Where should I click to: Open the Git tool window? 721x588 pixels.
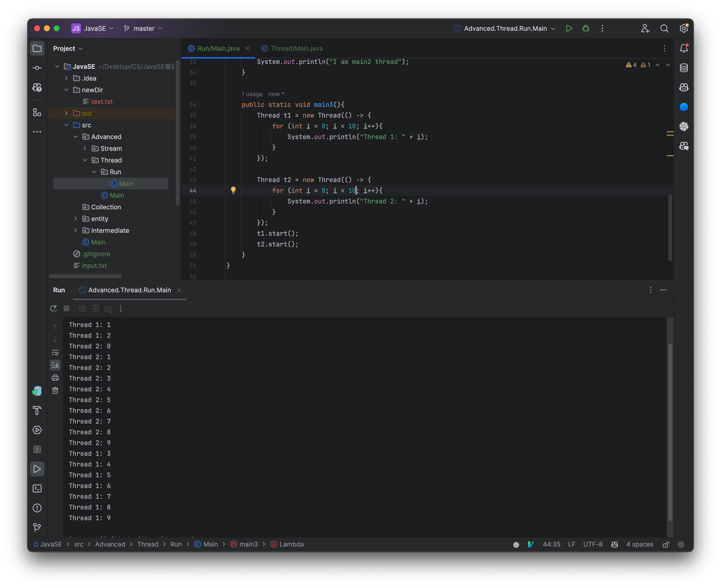coord(37,527)
